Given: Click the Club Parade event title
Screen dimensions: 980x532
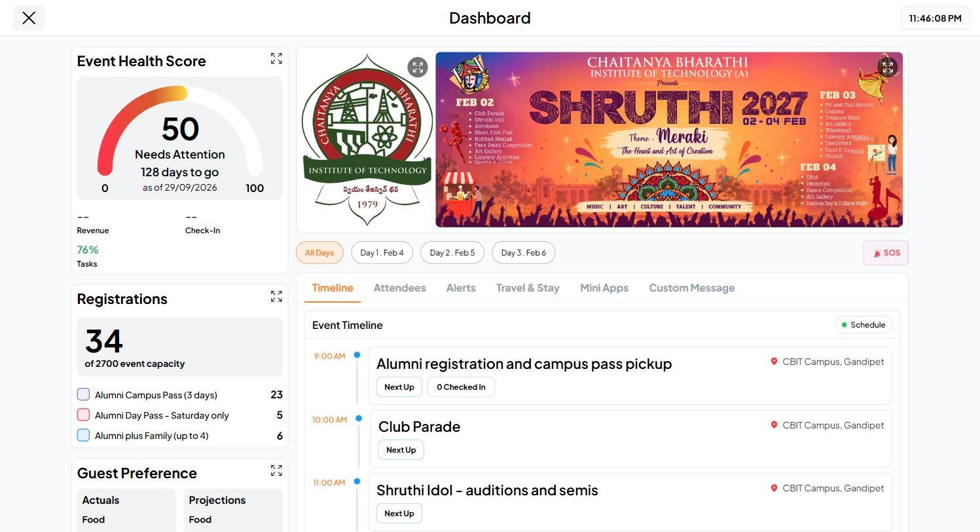Looking at the screenshot, I should click(419, 427).
